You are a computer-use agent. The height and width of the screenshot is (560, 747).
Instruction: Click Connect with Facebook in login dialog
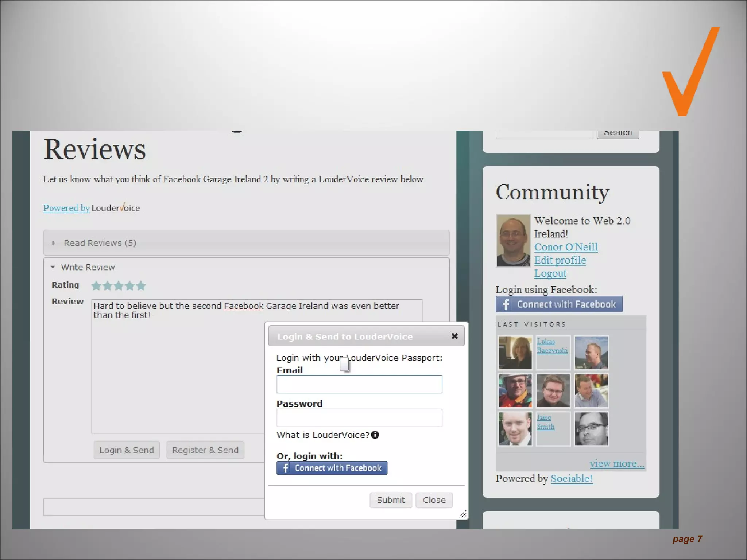click(332, 468)
